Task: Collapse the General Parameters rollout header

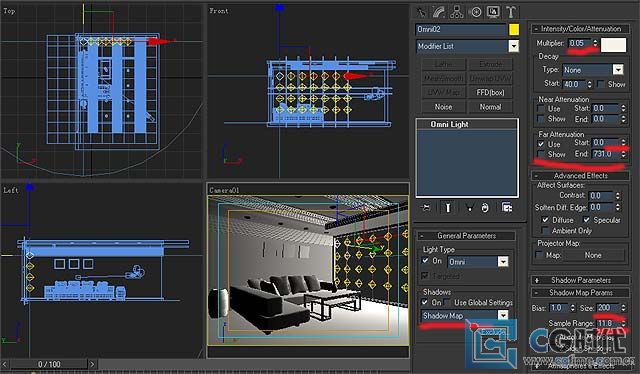Action: click(x=466, y=236)
